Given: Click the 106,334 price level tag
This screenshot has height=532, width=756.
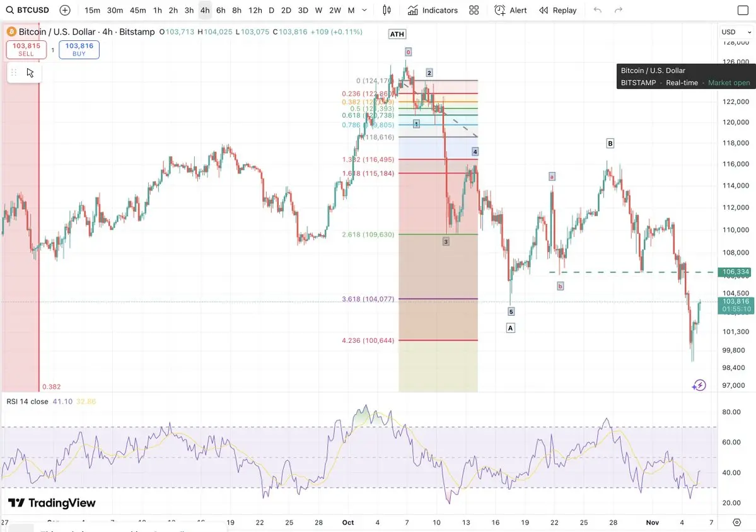Looking at the screenshot, I should coord(736,272).
